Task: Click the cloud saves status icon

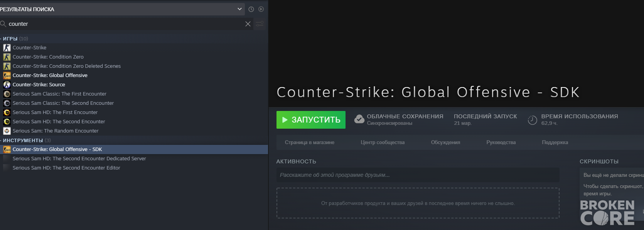Action: click(x=359, y=119)
